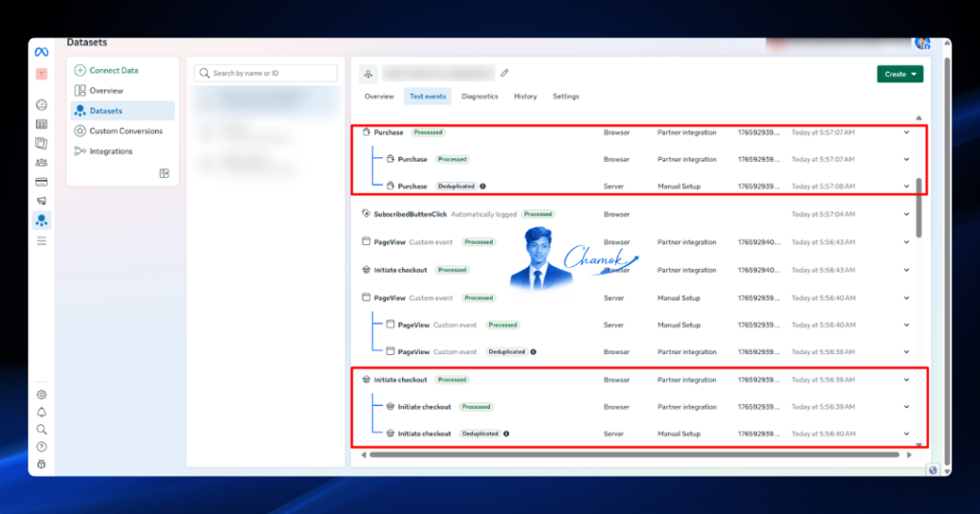Click the Search by name or ID field
Image resolution: width=980 pixels, height=514 pixels.
pos(266,73)
